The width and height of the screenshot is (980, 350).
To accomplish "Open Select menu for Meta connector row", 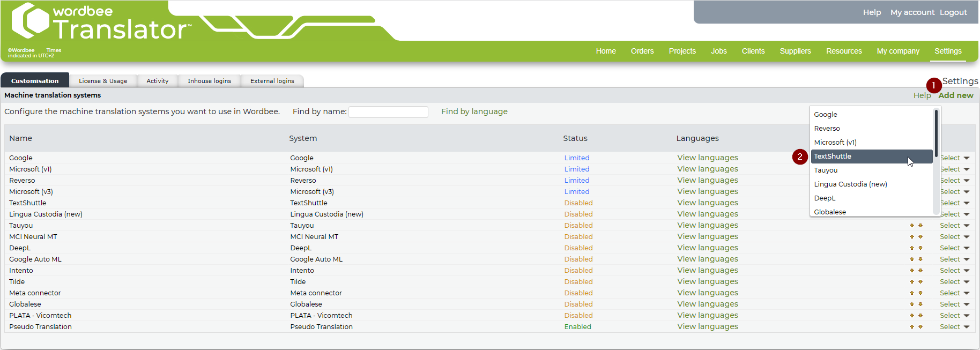I will pyautogui.click(x=954, y=293).
